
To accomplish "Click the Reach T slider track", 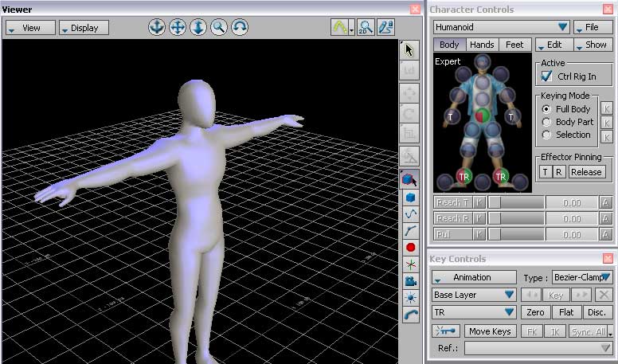I will 516,203.
